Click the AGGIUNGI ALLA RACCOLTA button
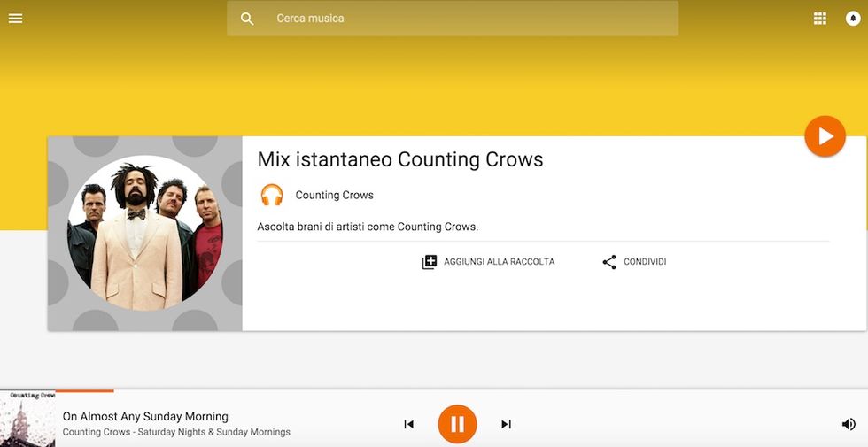 point(488,262)
